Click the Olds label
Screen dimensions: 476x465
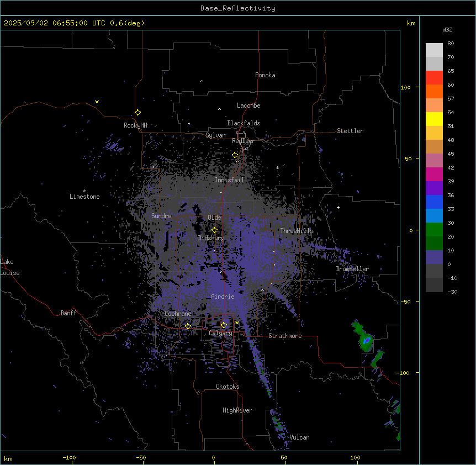(214, 218)
